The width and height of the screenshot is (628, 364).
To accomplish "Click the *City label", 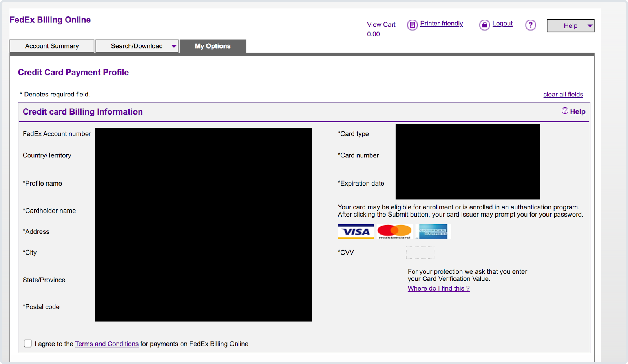I will [30, 253].
